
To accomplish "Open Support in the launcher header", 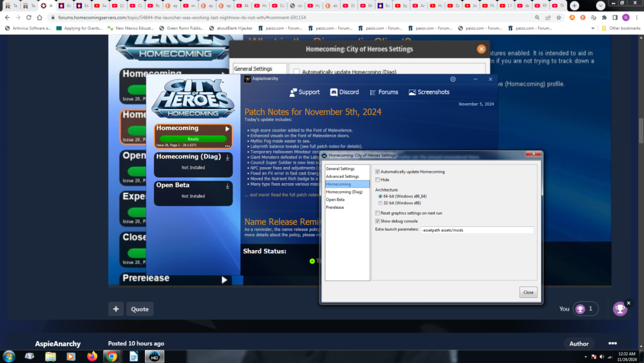I will point(305,92).
